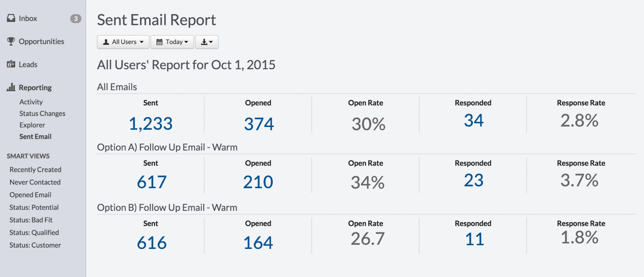Click the Inbox unread count badge
This screenshot has height=277, width=644.
point(75,19)
